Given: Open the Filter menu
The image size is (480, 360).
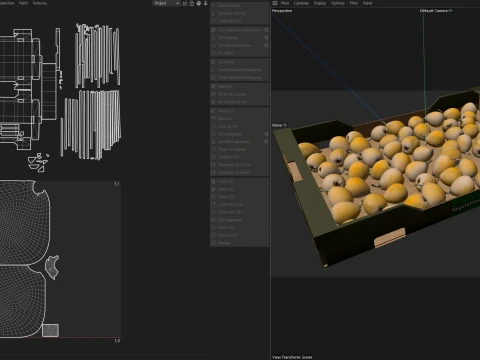Looking at the screenshot, I should coord(354,3).
